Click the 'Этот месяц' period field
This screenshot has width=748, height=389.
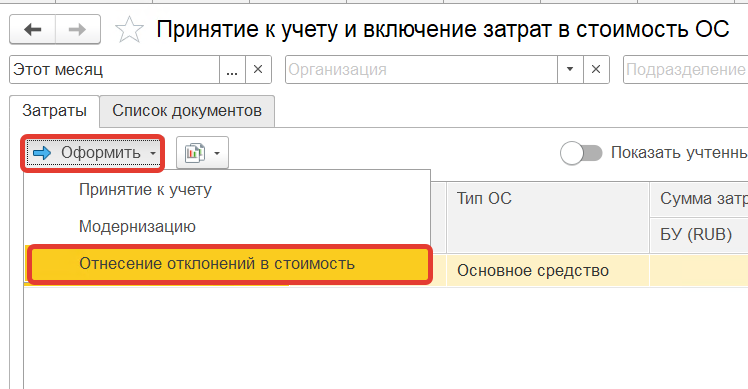click(x=114, y=70)
